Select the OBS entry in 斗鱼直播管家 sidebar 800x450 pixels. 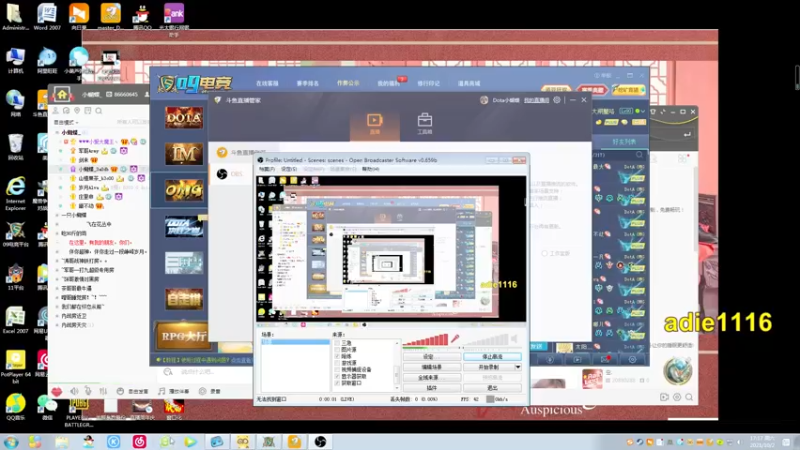point(230,174)
